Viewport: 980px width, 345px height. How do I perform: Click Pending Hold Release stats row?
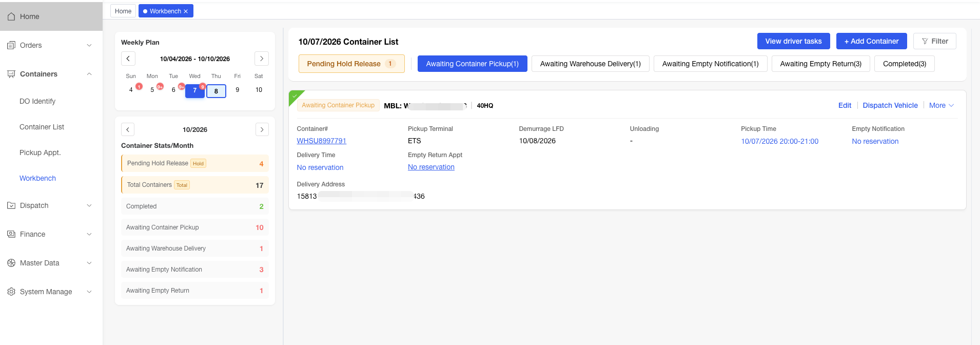195,163
